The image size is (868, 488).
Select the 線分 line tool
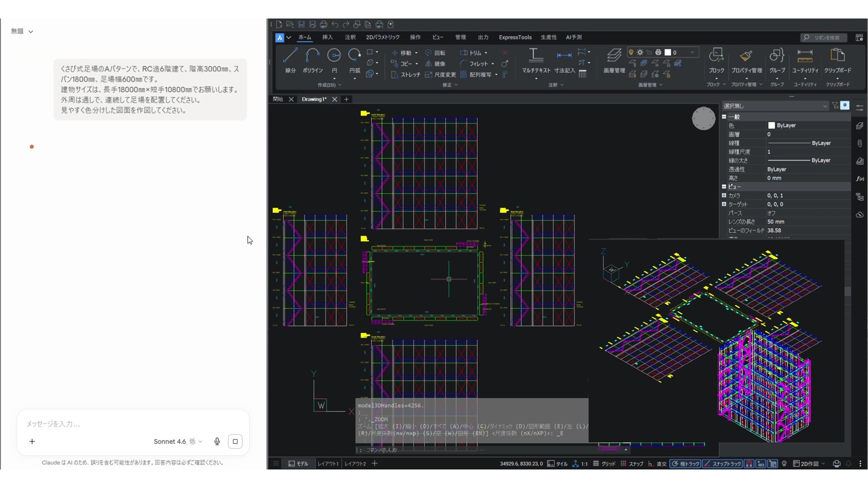tap(290, 60)
